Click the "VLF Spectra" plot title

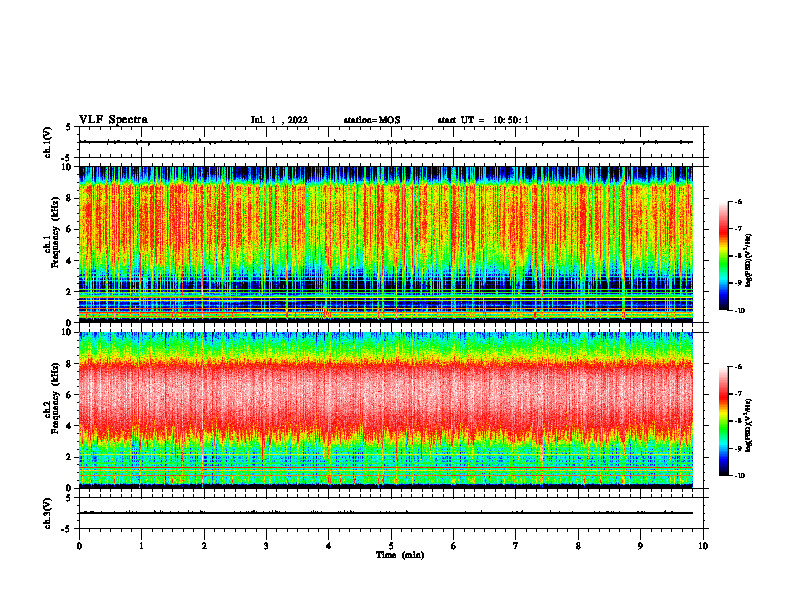[x=113, y=120]
